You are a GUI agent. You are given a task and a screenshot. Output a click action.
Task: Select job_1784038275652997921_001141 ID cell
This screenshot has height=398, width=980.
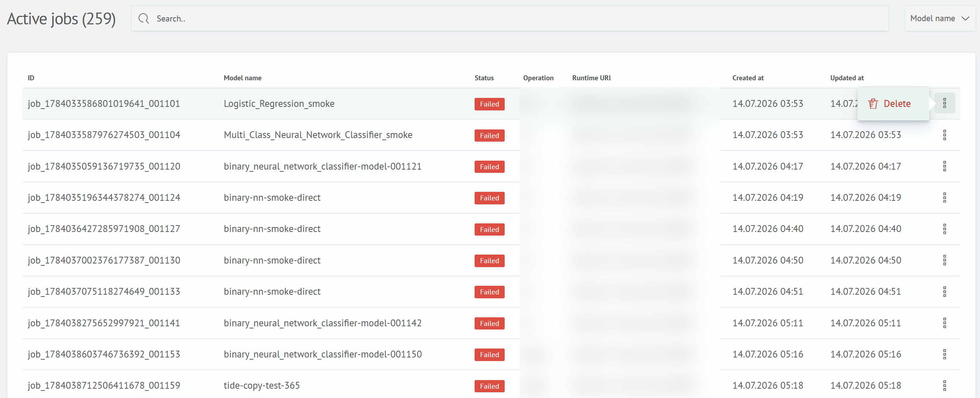pyautogui.click(x=104, y=323)
